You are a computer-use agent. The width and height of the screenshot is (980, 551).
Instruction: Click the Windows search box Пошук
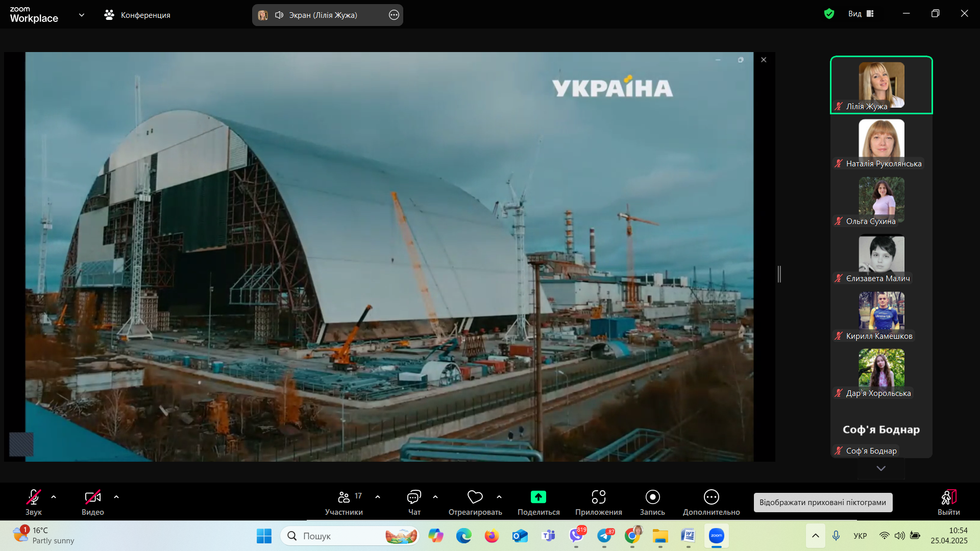click(x=337, y=536)
